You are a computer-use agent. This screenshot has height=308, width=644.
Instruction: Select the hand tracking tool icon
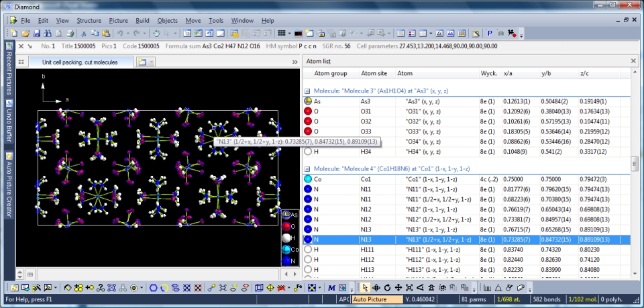156,33
